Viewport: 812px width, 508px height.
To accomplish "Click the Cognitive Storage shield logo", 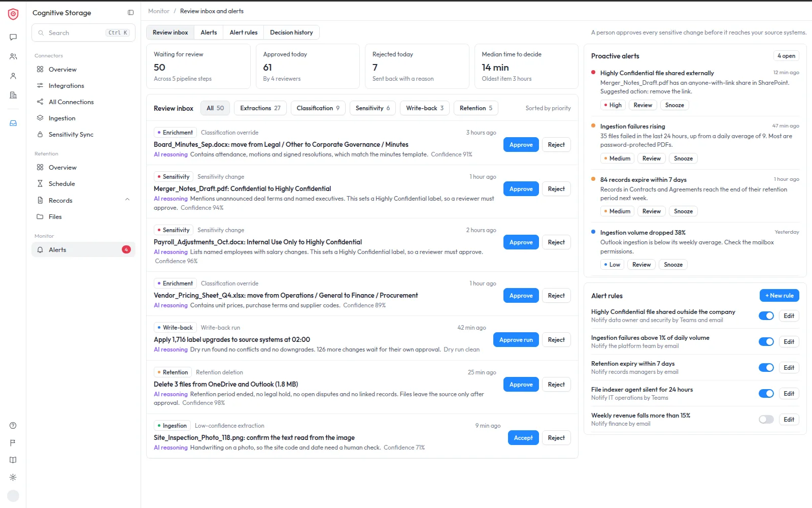I will tap(13, 14).
